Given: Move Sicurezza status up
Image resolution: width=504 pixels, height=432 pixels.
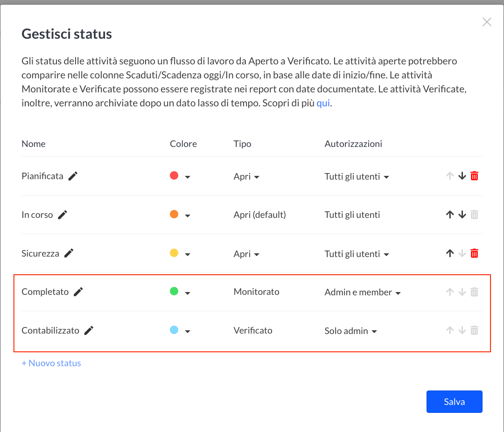Looking at the screenshot, I should (x=450, y=253).
